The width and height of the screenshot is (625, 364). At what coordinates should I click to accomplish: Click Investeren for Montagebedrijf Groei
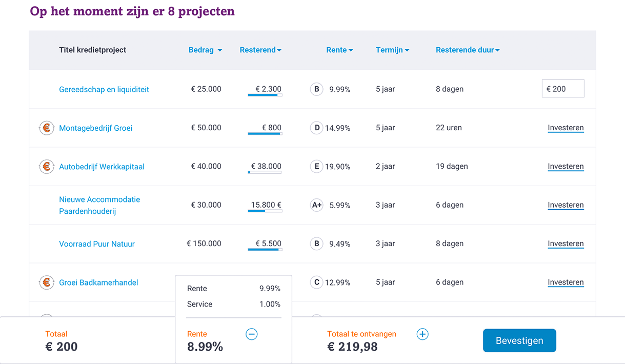(x=566, y=128)
